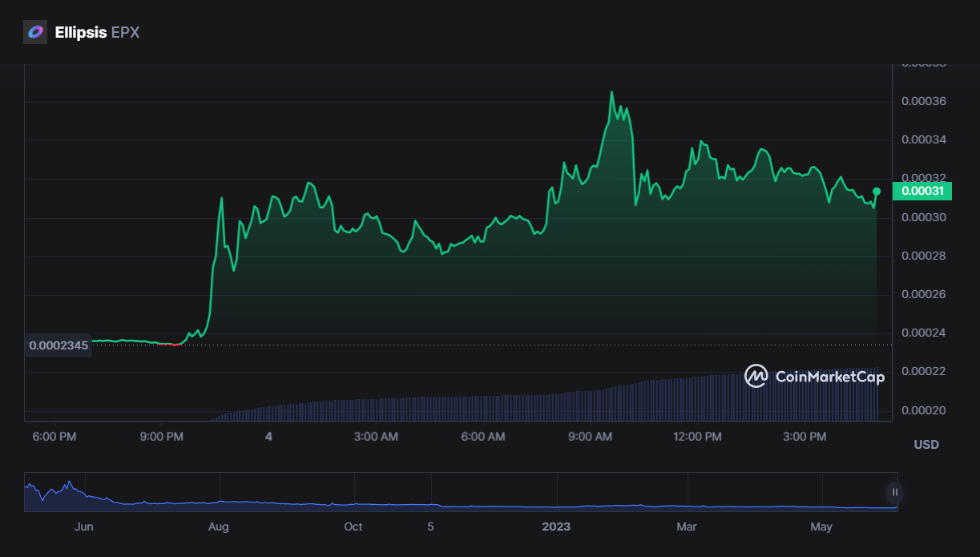Click the 0.00024 price axis label
The width and height of the screenshot is (980, 557).
point(924,333)
